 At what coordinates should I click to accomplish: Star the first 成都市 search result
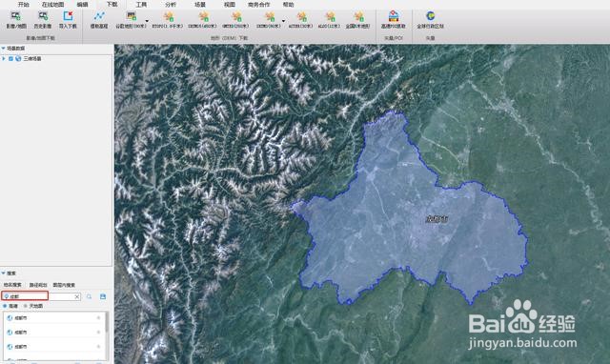point(98,318)
